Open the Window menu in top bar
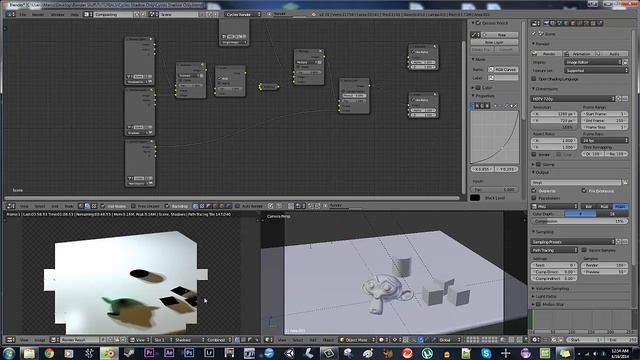Viewport: 640px width, 360px height. tap(58, 14)
